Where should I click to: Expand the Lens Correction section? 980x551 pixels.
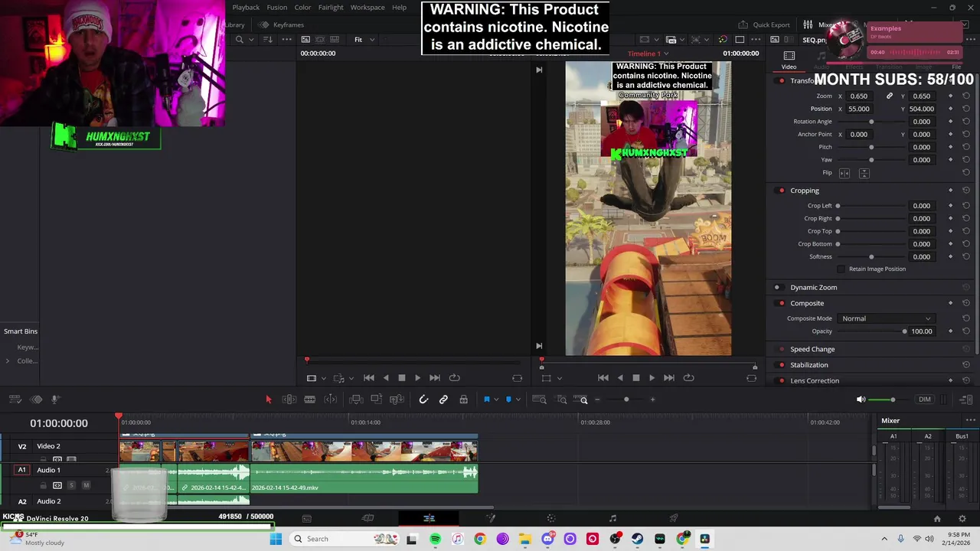(815, 380)
